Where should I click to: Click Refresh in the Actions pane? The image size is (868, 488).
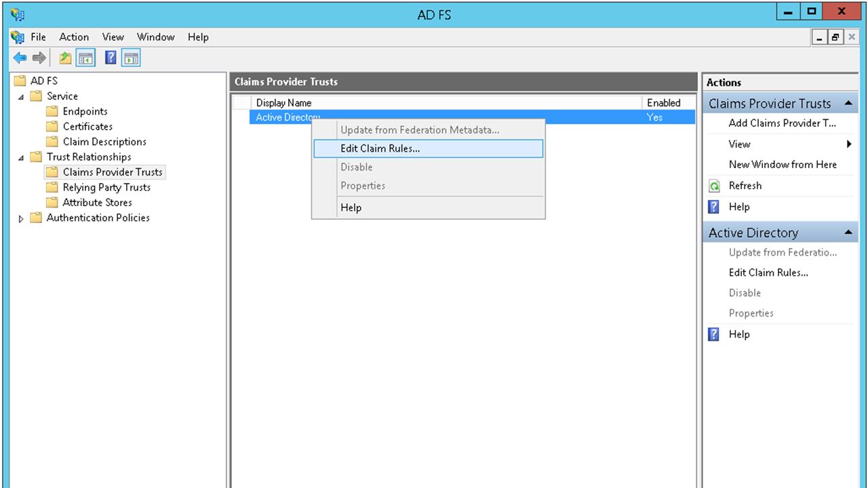coord(745,186)
